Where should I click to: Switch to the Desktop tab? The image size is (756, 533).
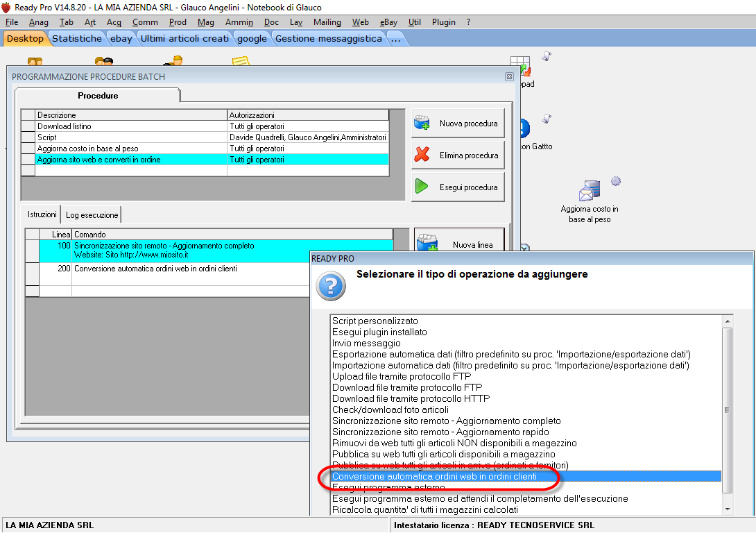tap(25, 39)
